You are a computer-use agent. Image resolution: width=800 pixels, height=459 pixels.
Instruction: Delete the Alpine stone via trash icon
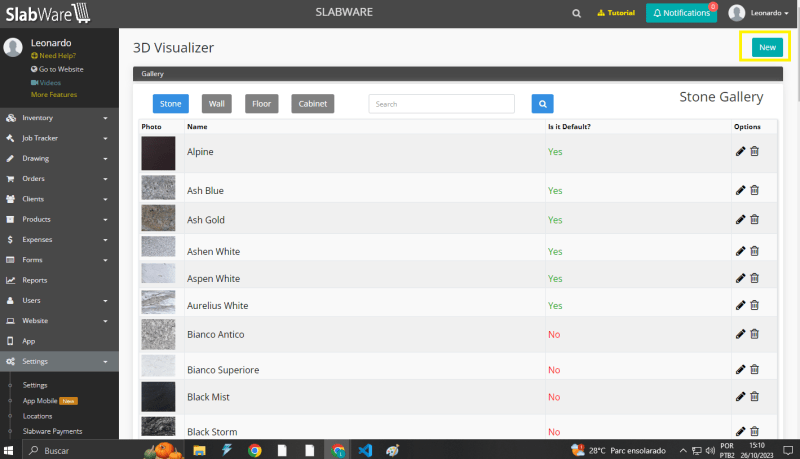click(x=755, y=151)
